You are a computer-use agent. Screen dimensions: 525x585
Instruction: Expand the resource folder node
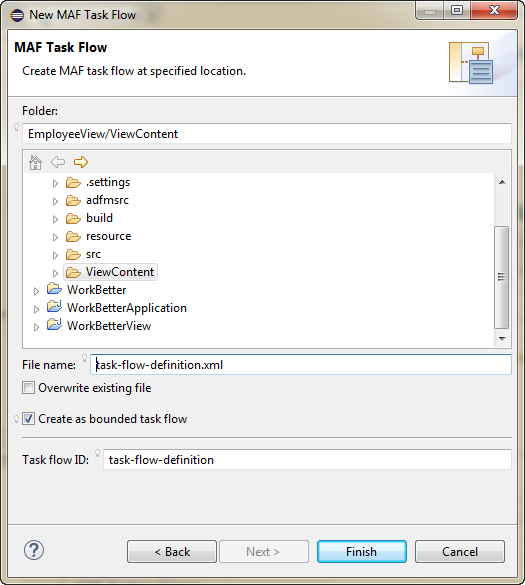point(55,237)
